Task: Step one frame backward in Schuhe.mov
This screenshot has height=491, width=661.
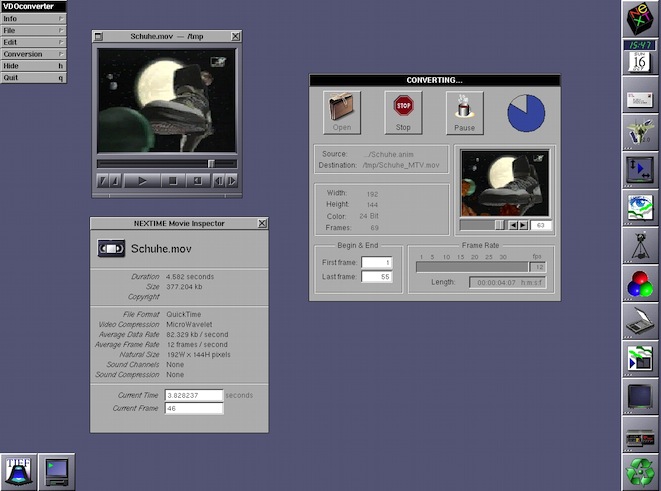Action: click(x=219, y=181)
